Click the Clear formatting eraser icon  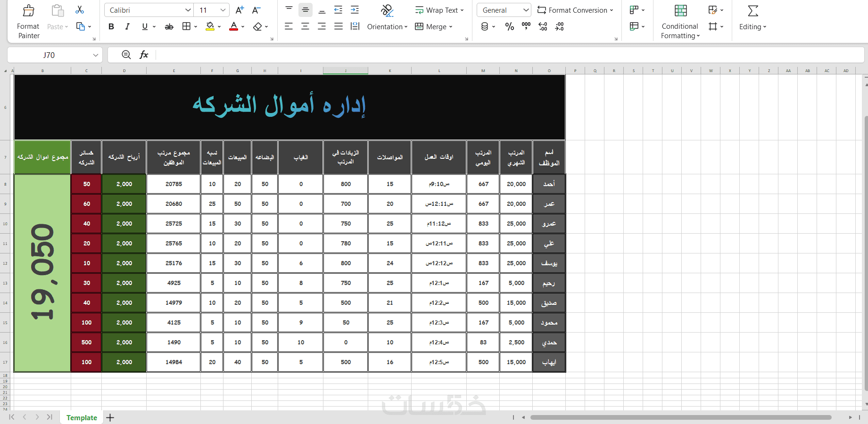(x=257, y=27)
